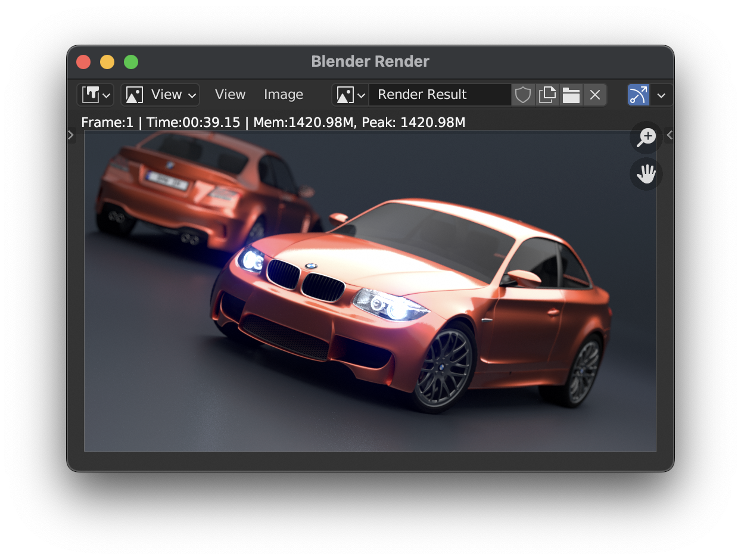Open the View menu
741x560 pixels.
[x=230, y=95]
